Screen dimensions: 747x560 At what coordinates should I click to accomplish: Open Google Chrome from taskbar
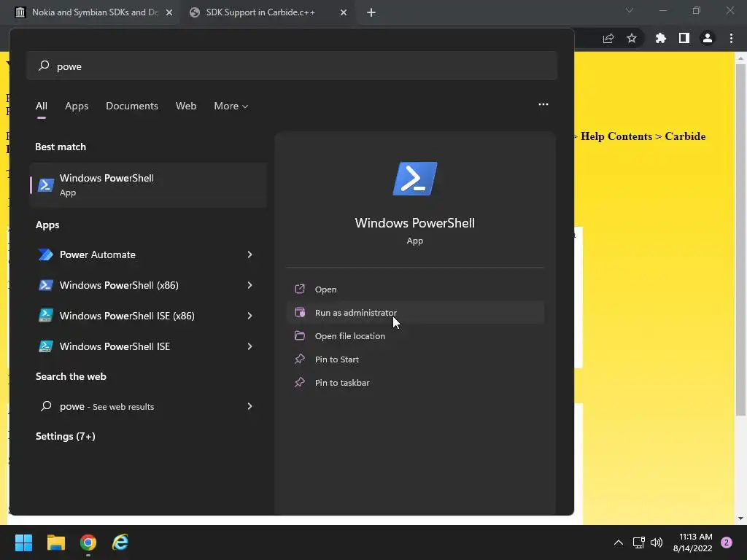88,542
